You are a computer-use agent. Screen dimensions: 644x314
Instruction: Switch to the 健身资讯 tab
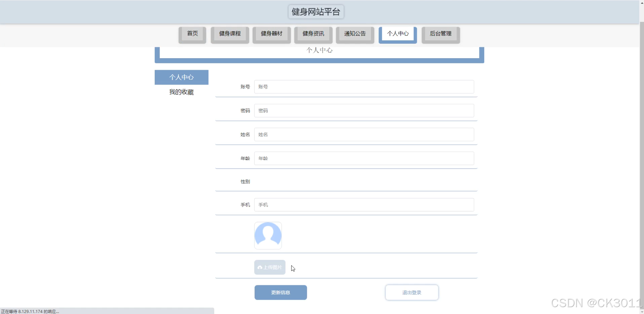coord(313,34)
